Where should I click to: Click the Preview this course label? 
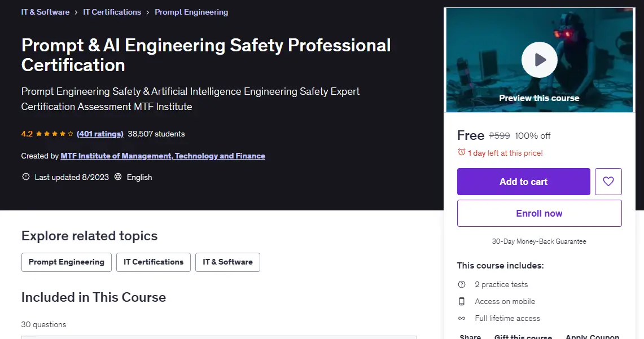[x=539, y=98]
